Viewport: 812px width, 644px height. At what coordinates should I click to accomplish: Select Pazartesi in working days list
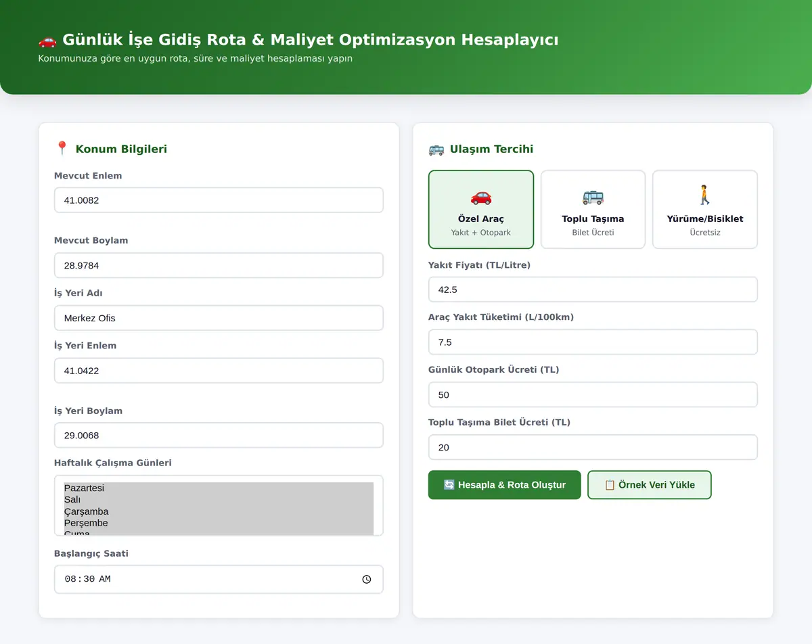pos(219,488)
